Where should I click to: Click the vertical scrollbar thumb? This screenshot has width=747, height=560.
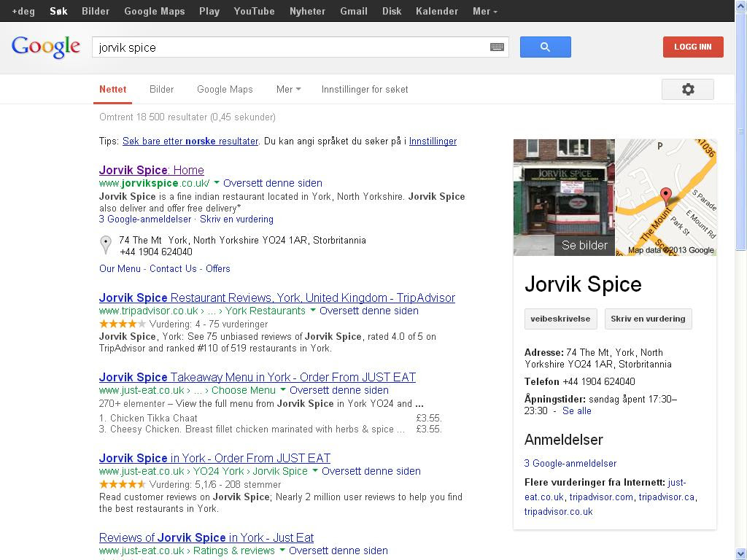[x=741, y=131]
